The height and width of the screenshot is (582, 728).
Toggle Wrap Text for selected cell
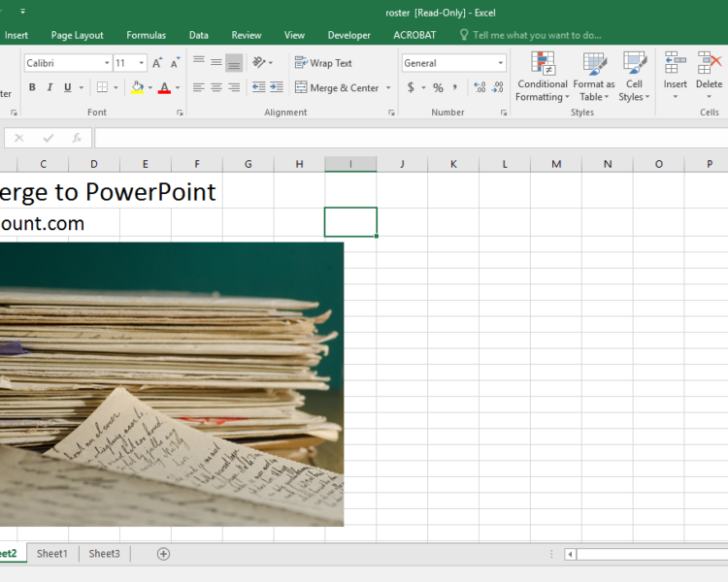(x=323, y=63)
